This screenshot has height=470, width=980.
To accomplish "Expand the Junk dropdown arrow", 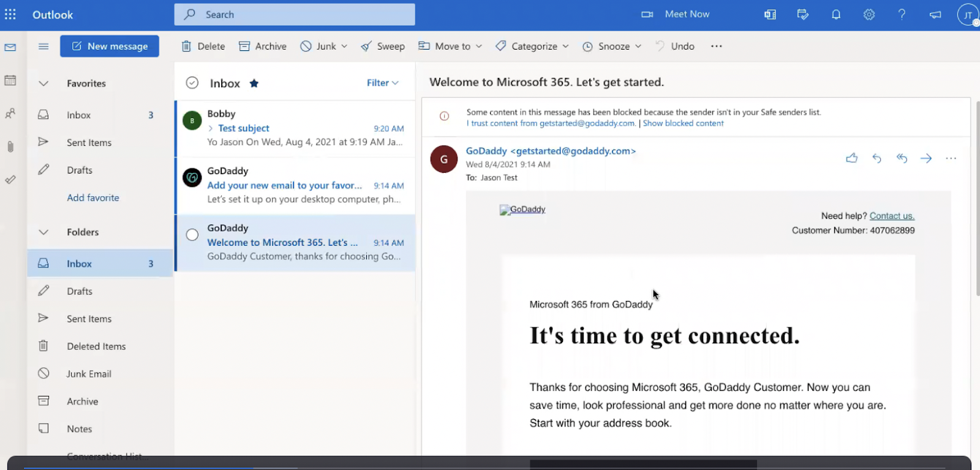I will [345, 46].
